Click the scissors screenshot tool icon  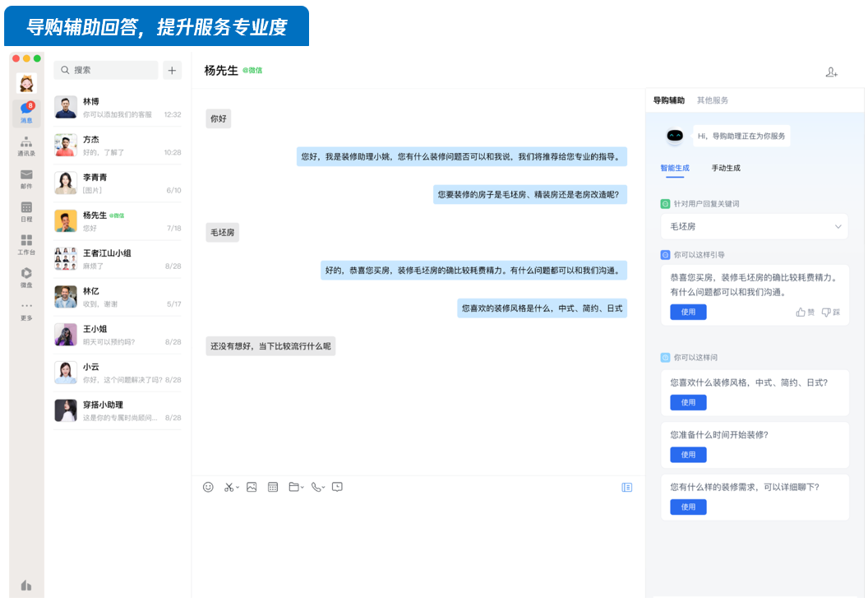(x=229, y=487)
